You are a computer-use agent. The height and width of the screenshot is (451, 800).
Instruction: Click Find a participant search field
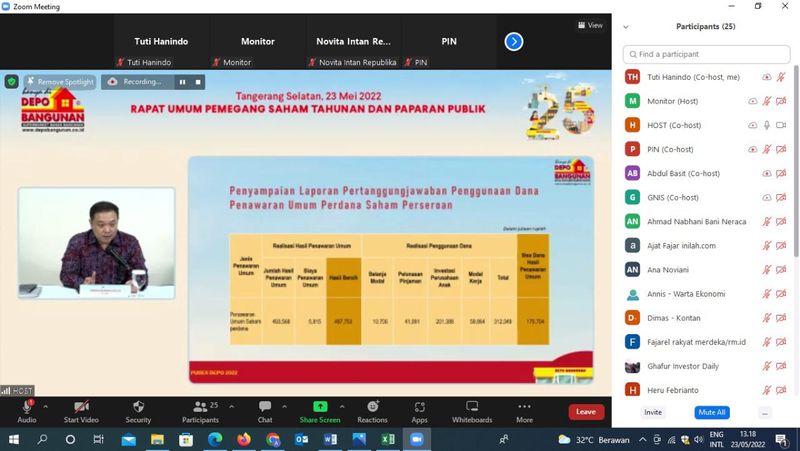pyautogui.click(x=706, y=54)
